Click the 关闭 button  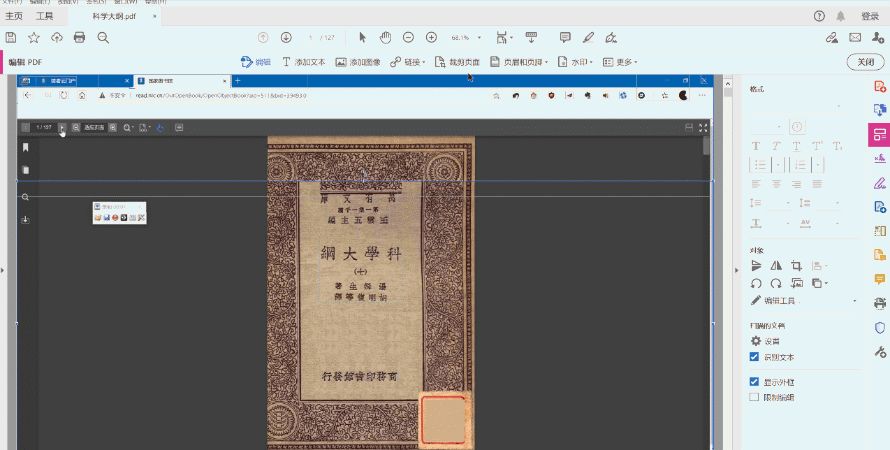(866, 62)
